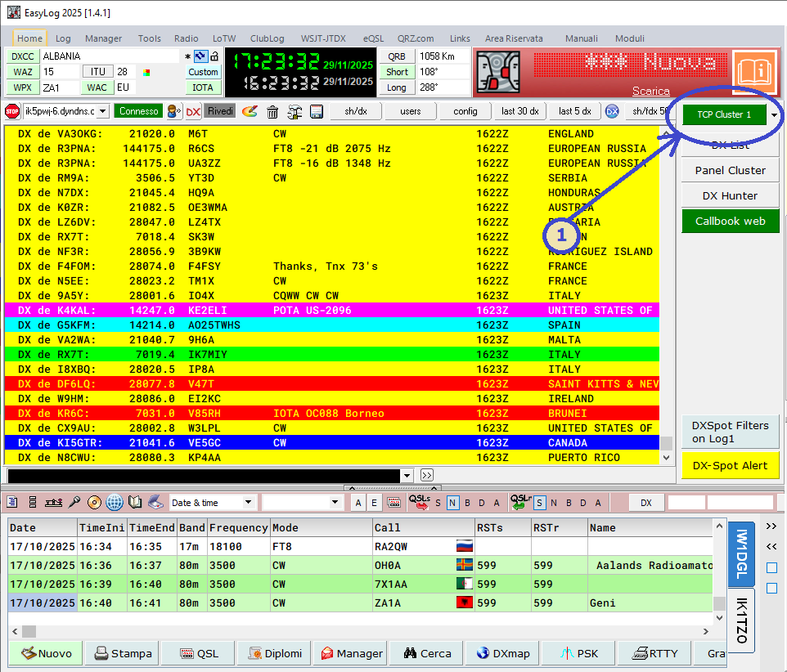
Task: Click the CD disc icon
Action: tap(94, 502)
